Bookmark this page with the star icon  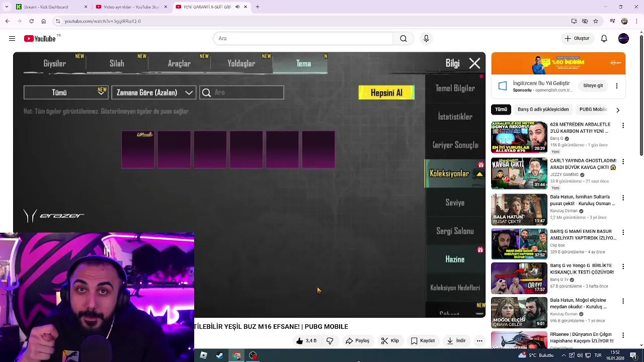[596, 21]
